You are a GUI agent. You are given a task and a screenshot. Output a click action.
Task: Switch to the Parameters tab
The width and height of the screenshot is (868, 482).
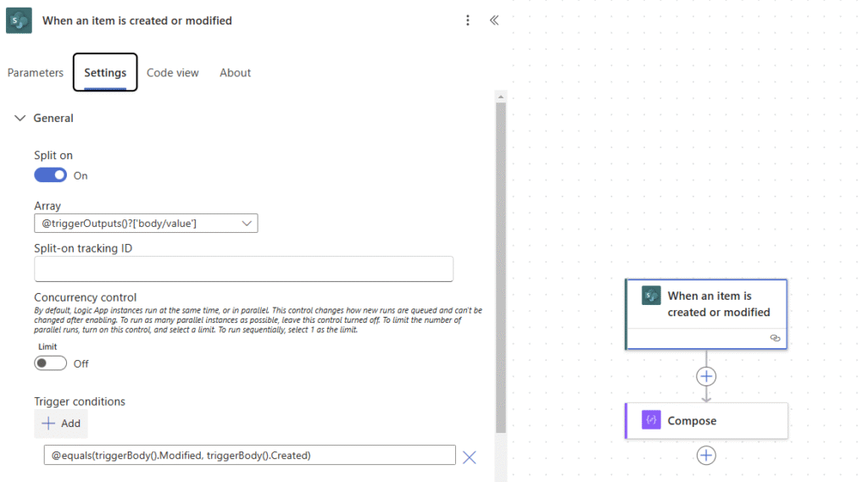pyautogui.click(x=36, y=73)
